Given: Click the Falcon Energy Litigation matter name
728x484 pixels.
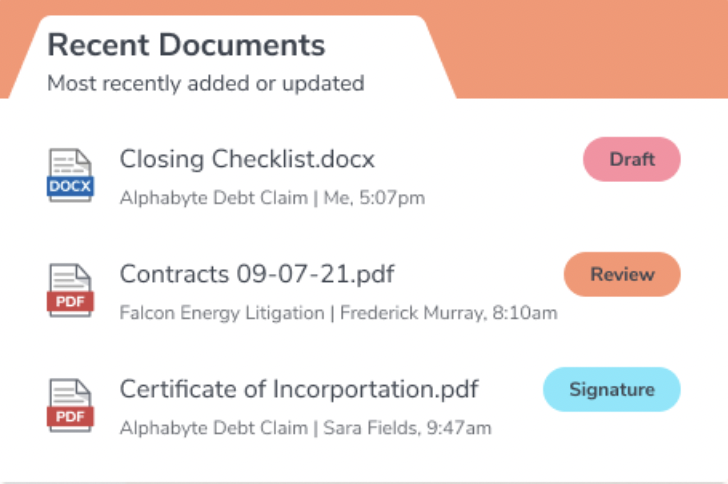Looking at the screenshot, I should pos(221,313).
